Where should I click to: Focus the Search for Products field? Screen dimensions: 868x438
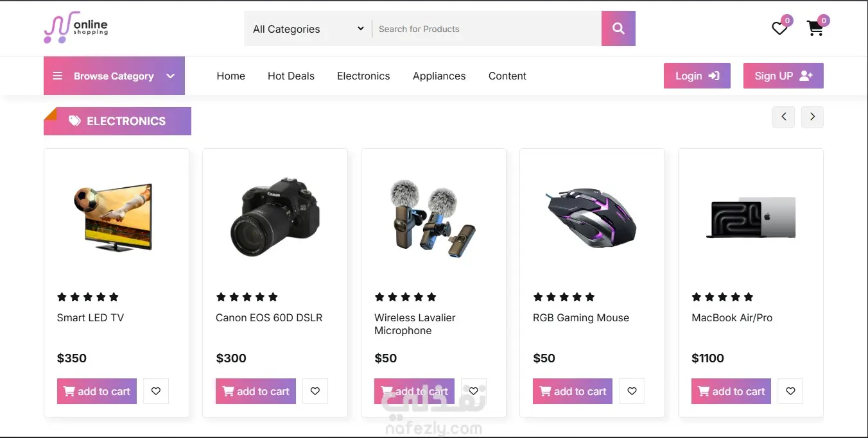click(x=486, y=29)
